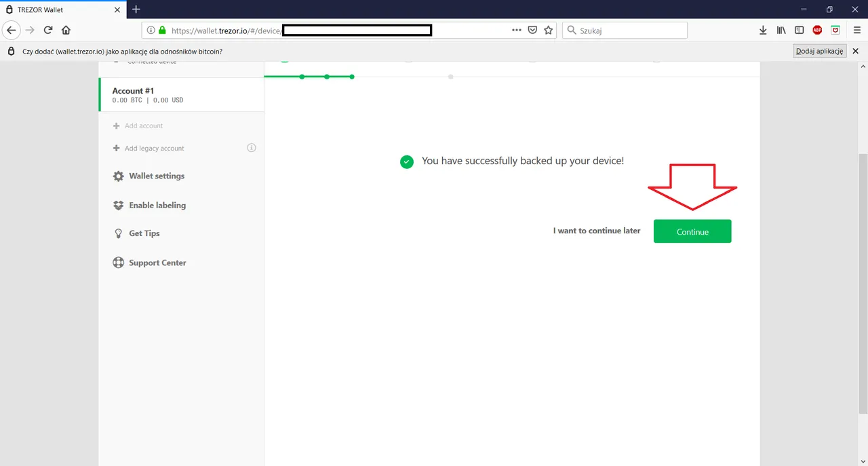The height and width of the screenshot is (466, 868).
Task: Open Account #1 in sidebar
Action: pyautogui.click(x=181, y=94)
